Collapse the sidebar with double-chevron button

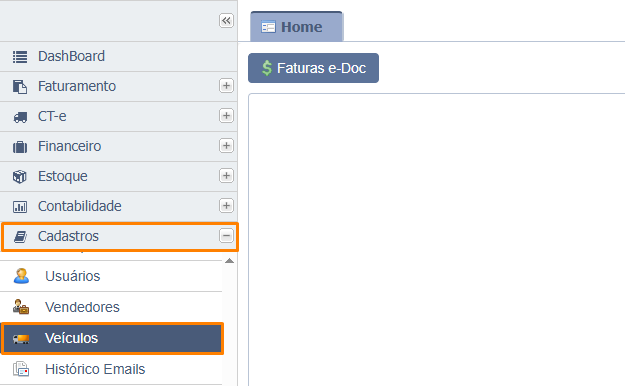pos(226,20)
